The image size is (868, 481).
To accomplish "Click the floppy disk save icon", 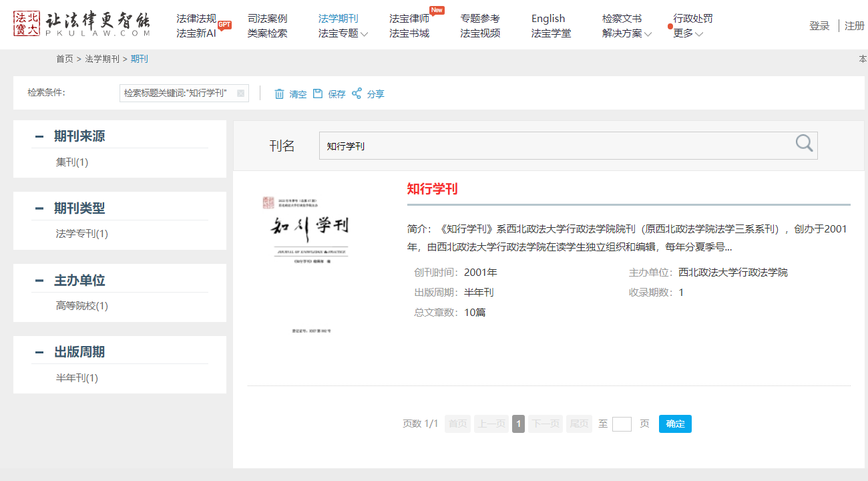I will coord(318,94).
